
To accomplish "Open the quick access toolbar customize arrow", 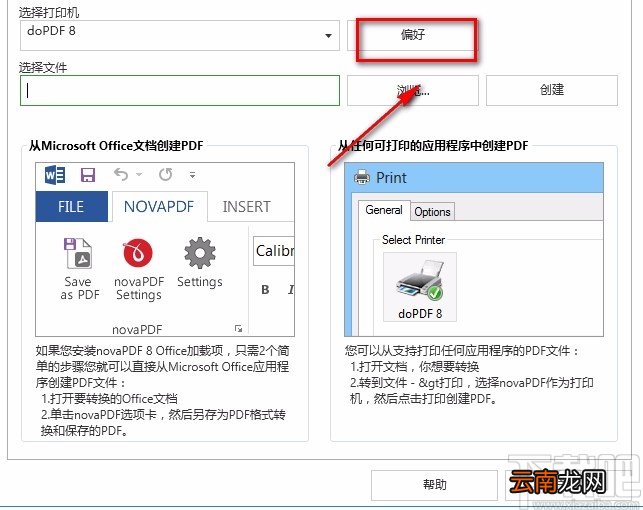I will point(192,175).
